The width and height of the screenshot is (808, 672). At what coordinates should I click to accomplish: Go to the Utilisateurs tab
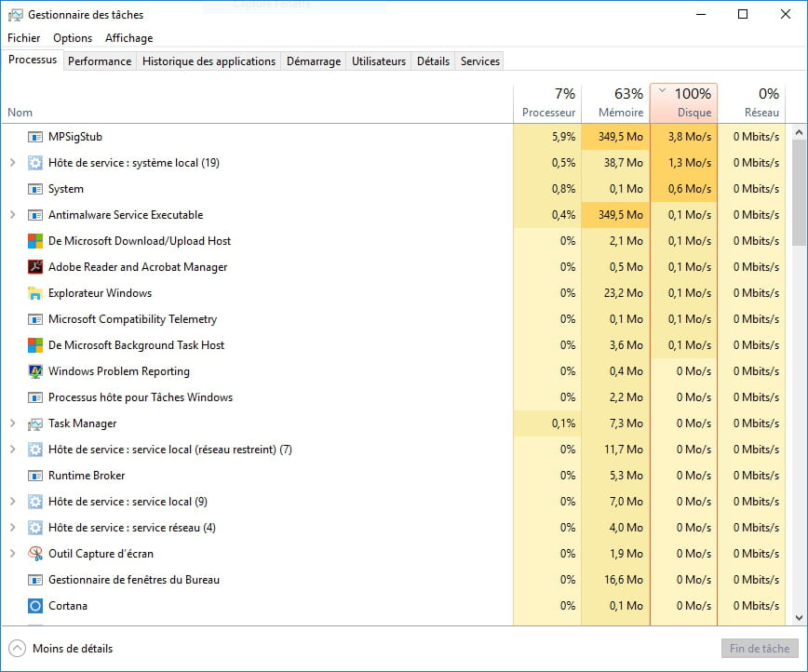tap(379, 61)
